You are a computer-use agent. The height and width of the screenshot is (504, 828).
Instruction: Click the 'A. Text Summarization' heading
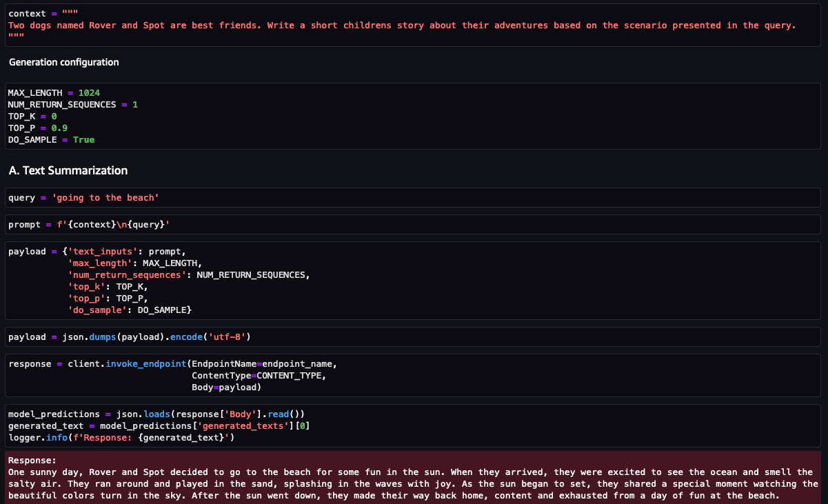point(68,170)
